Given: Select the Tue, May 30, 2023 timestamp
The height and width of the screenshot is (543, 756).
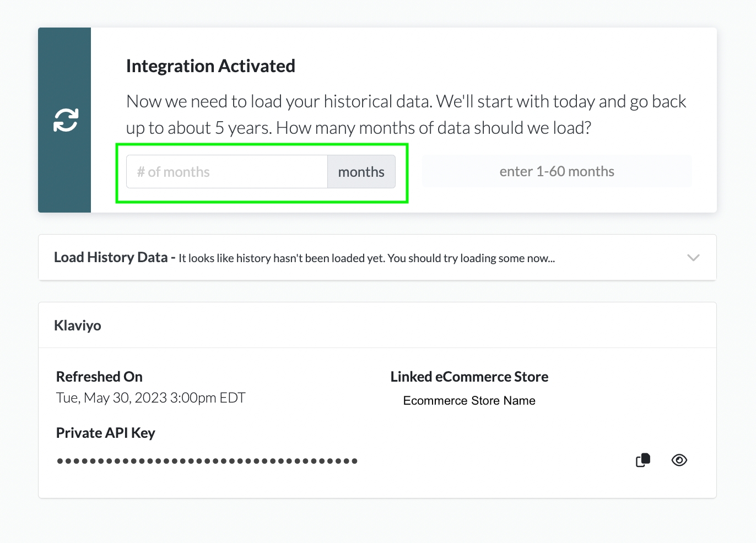Looking at the screenshot, I should click(x=150, y=398).
